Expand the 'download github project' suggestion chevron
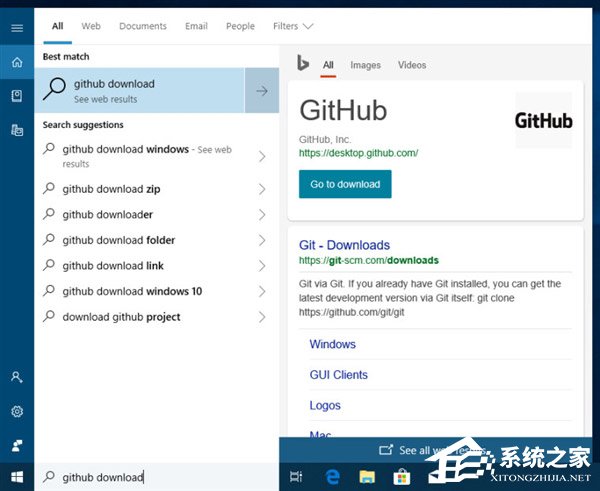The width and height of the screenshot is (600, 491). [262, 317]
